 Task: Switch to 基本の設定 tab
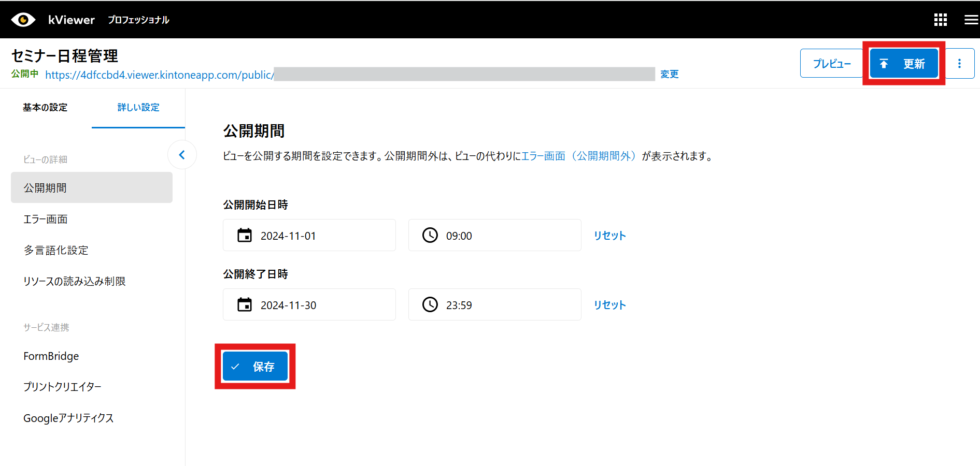(45, 108)
